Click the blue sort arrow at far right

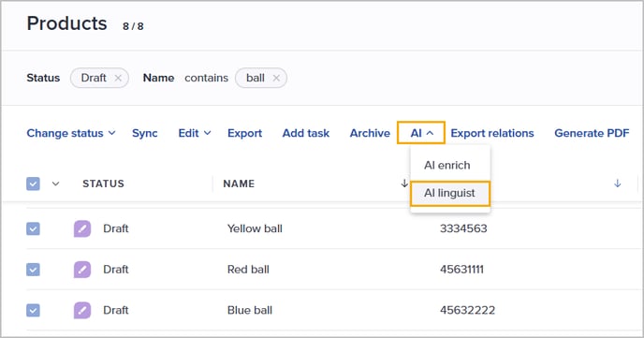click(x=617, y=184)
